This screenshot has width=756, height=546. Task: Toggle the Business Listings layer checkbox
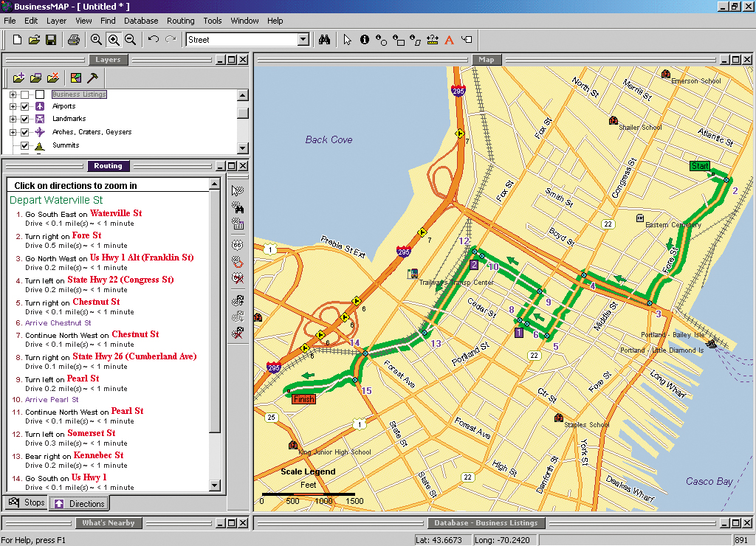pos(24,94)
